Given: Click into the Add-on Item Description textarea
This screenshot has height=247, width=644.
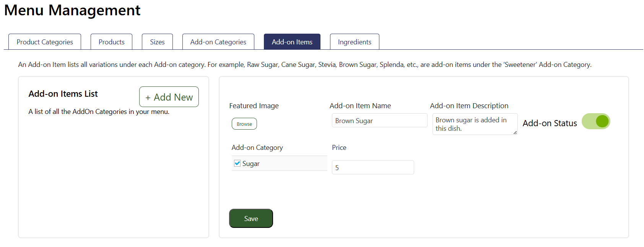Looking at the screenshot, I should tap(474, 124).
